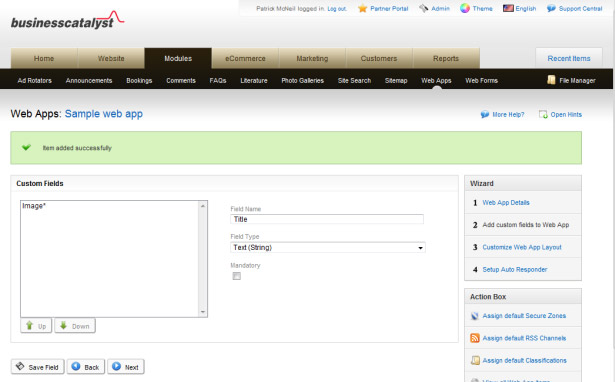
Task: Go to Bookings submenu
Action: point(139,80)
